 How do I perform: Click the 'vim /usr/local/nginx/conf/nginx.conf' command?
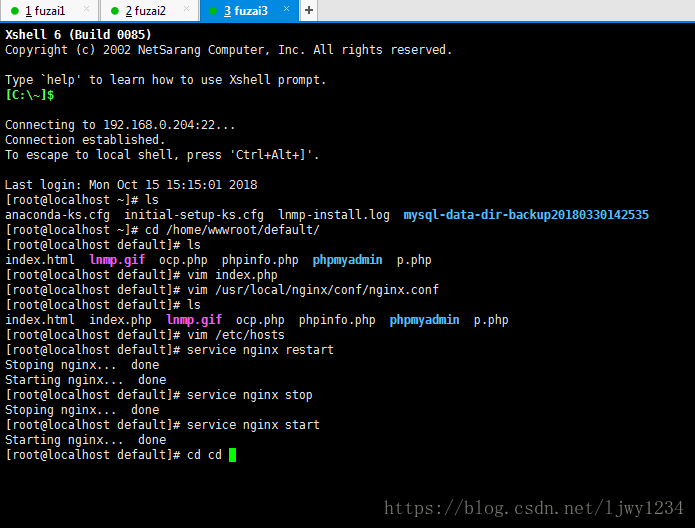[313, 290]
